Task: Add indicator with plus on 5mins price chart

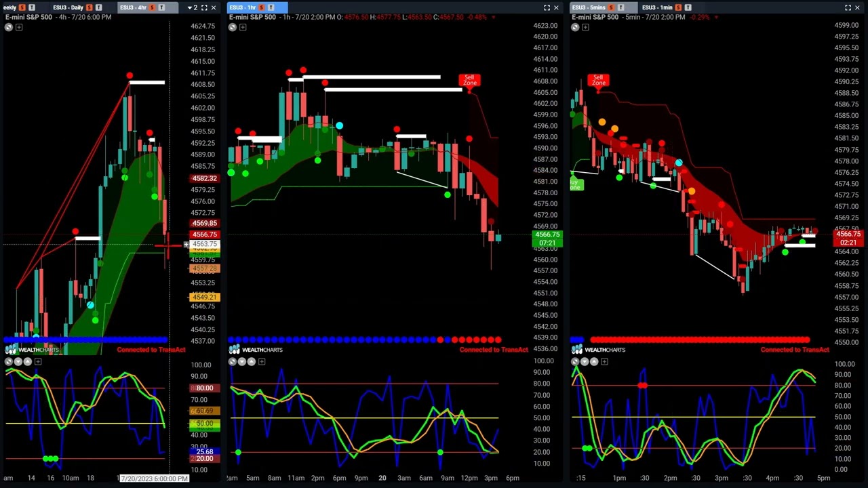Action: pos(585,27)
